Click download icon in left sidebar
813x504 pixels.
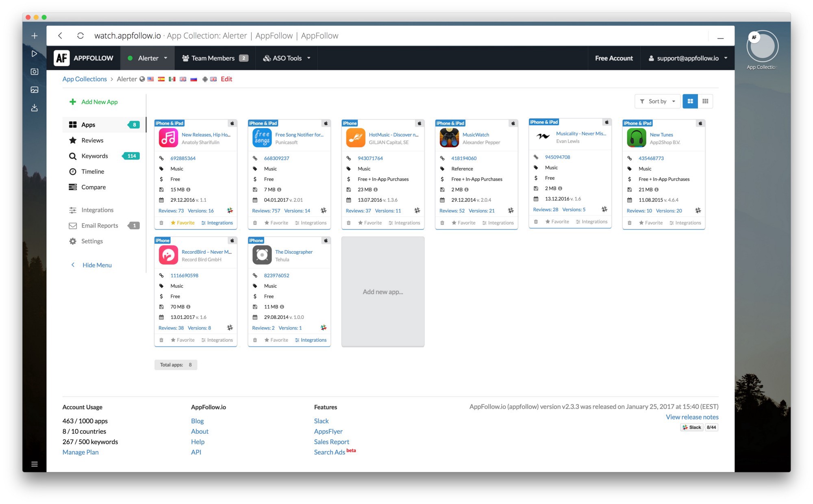[35, 108]
